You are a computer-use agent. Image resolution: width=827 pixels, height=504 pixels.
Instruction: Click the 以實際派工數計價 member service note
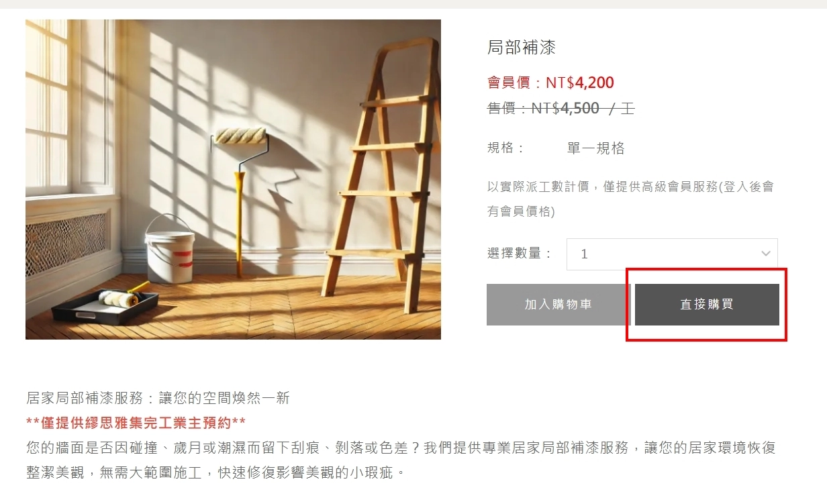630,199
